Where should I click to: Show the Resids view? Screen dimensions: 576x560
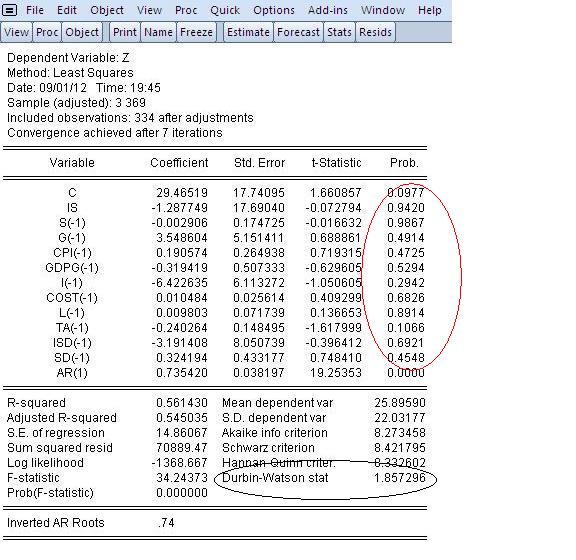coord(375,32)
